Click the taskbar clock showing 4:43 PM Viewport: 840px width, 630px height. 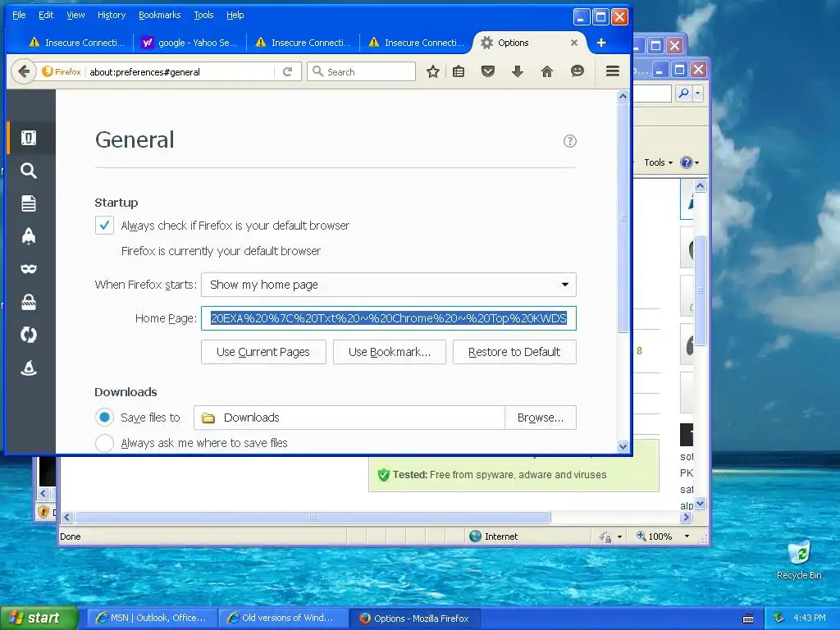(810, 618)
